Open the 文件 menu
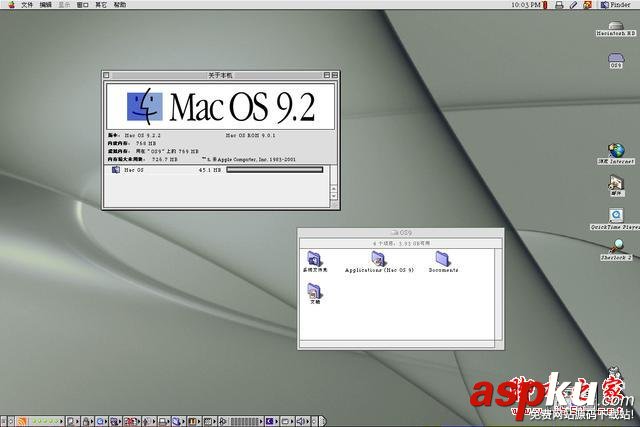Viewport: 640px width, 427px height. [27, 5]
